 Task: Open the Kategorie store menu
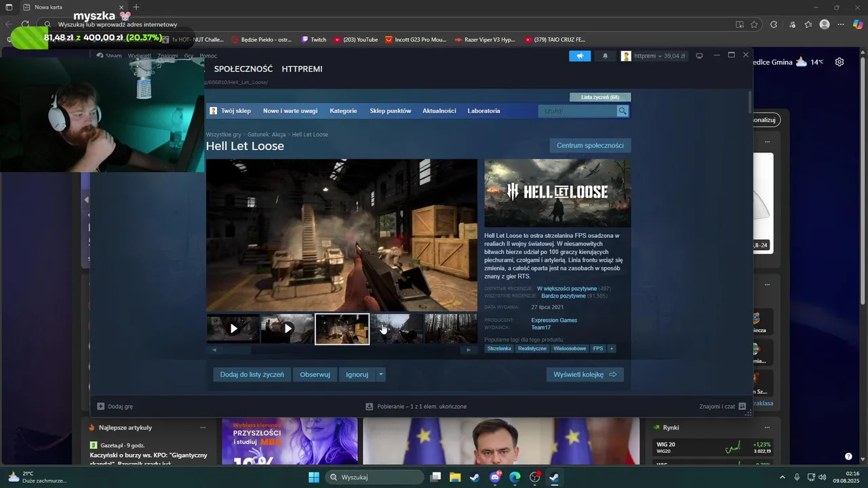point(343,110)
